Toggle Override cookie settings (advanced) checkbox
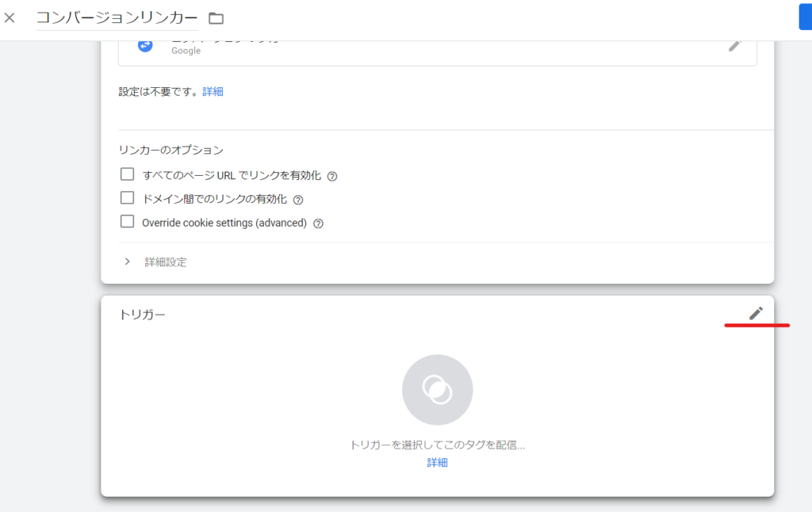The width and height of the screenshot is (812, 512). (x=127, y=222)
